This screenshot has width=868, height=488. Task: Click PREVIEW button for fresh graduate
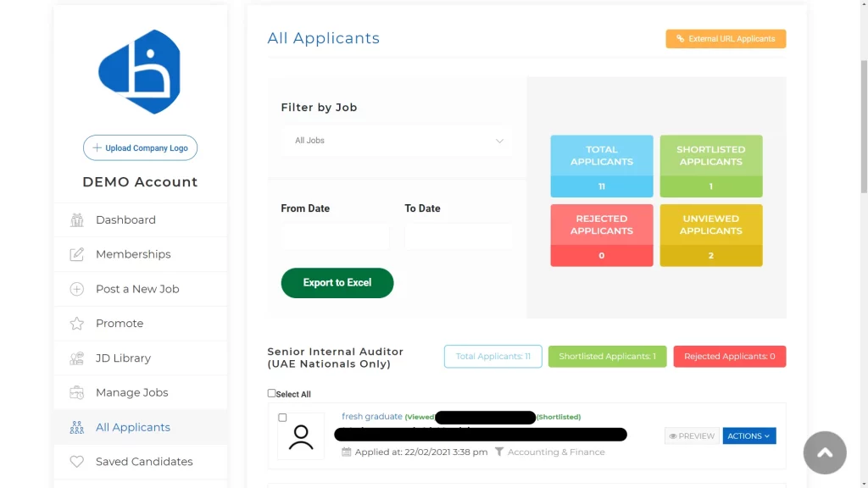pos(692,436)
